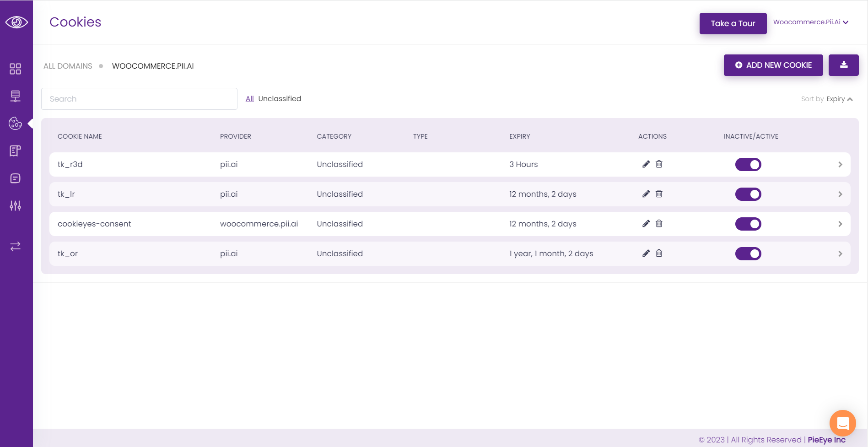Edit the tk_r3d cookie

click(x=646, y=164)
